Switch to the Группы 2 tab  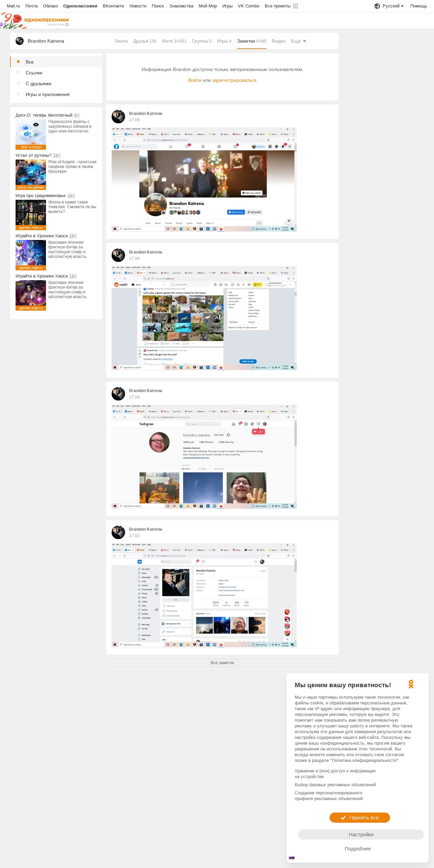(x=202, y=41)
